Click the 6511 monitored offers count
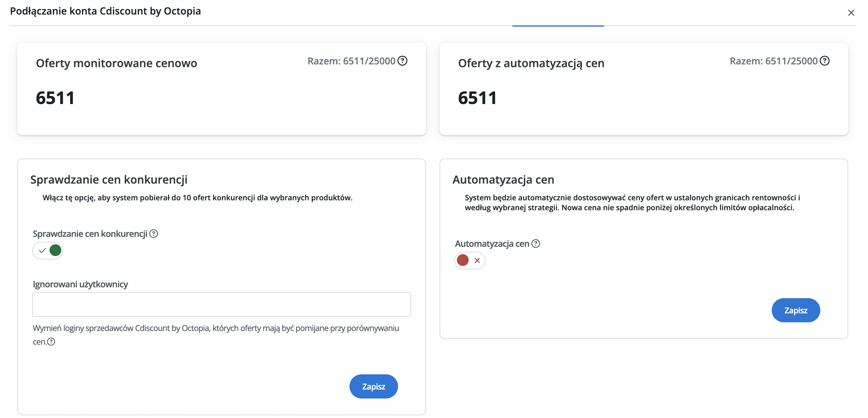868x418 pixels. [55, 98]
